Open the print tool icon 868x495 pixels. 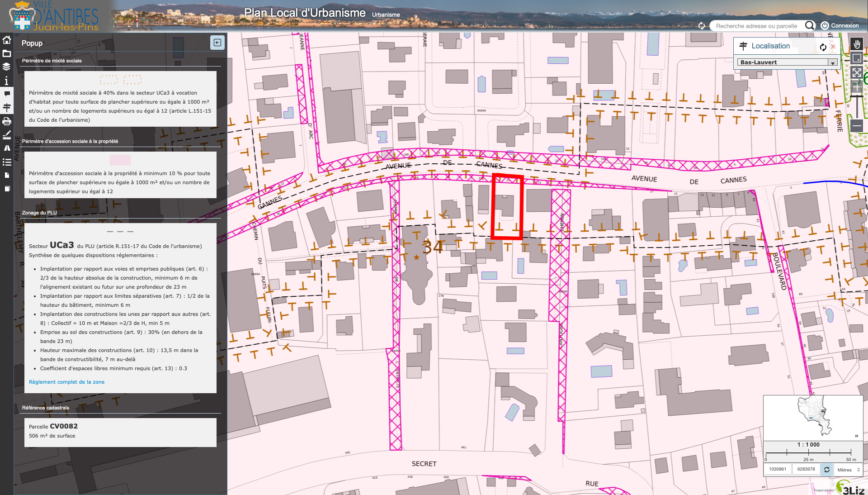[7, 121]
